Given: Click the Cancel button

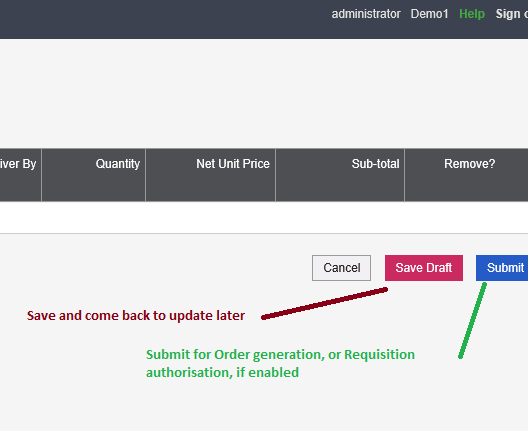Looking at the screenshot, I should (341, 268).
